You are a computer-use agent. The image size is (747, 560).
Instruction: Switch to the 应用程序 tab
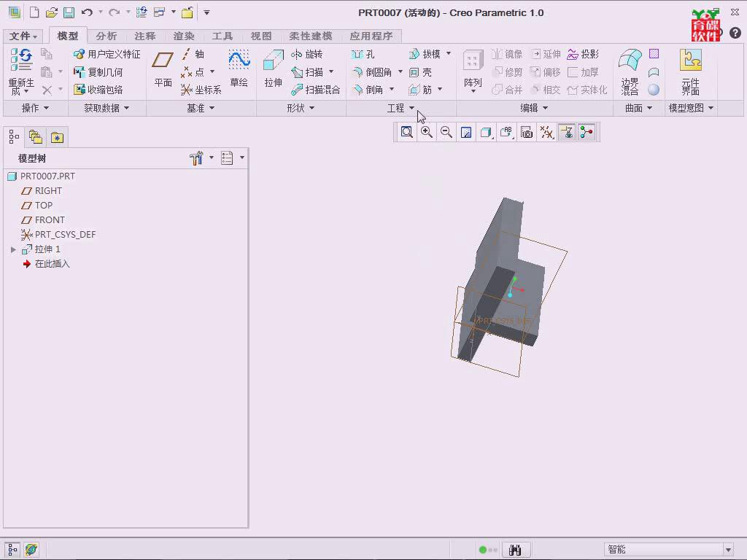(x=371, y=36)
